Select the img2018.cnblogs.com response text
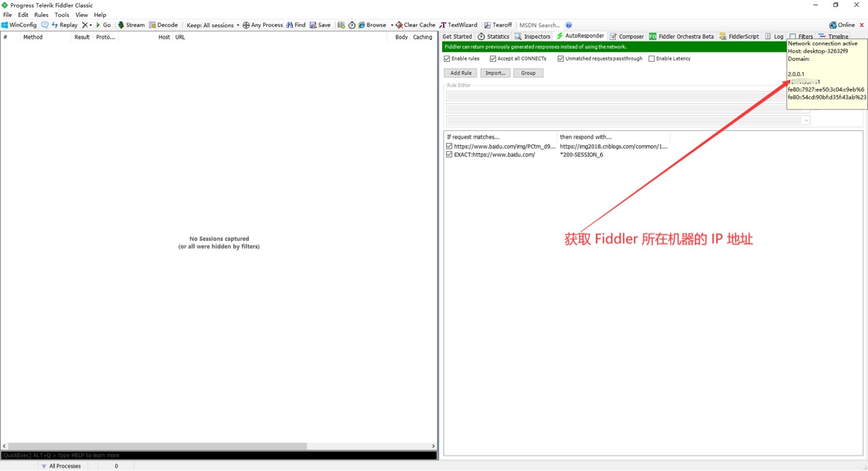The image size is (868, 471). pos(614,147)
